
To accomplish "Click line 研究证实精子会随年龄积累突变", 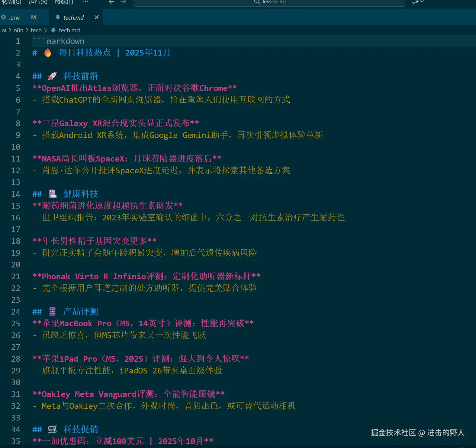I will (x=145, y=253).
